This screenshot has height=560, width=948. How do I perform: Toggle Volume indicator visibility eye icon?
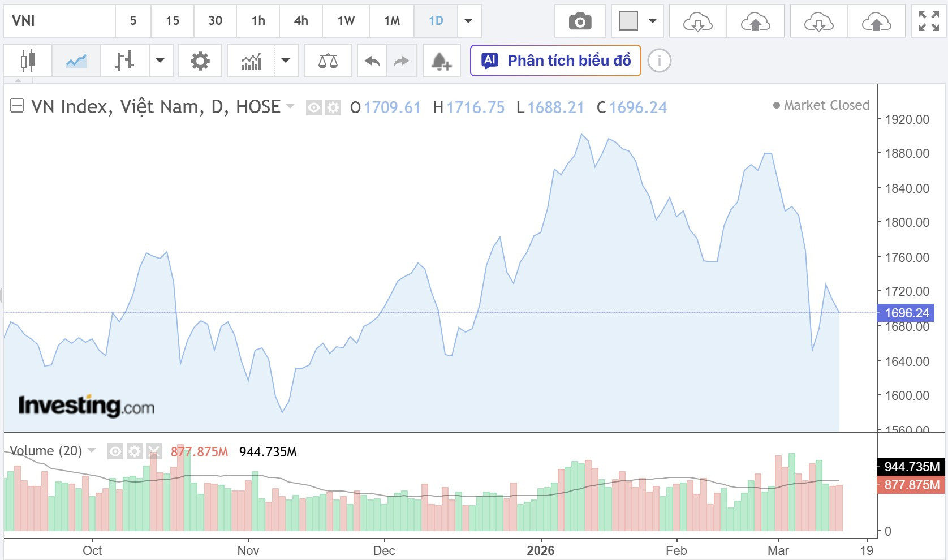(115, 451)
